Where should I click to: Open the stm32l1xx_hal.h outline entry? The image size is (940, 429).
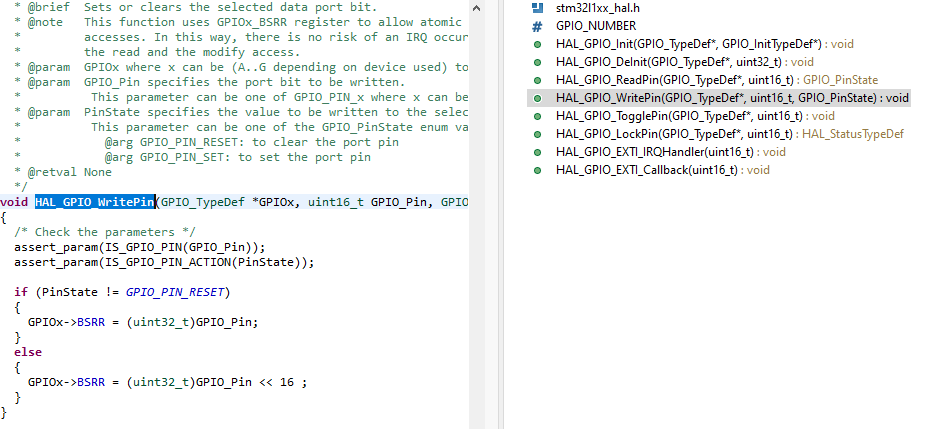click(596, 8)
